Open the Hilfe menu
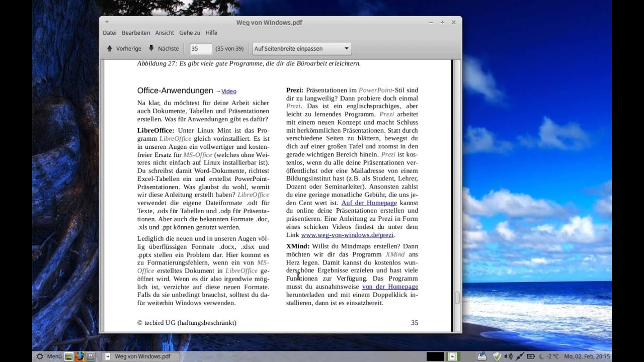Image resolution: width=644 pixels, height=362 pixels. (211, 33)
